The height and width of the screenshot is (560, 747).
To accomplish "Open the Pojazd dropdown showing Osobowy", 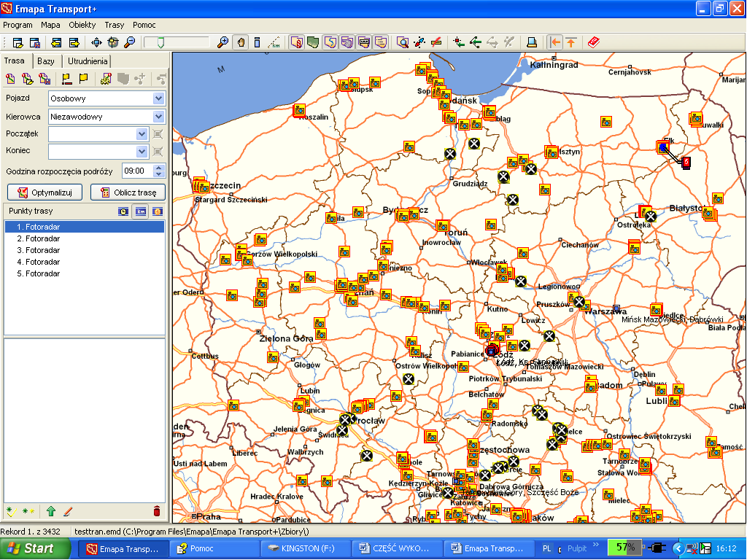I will (158, 98).
